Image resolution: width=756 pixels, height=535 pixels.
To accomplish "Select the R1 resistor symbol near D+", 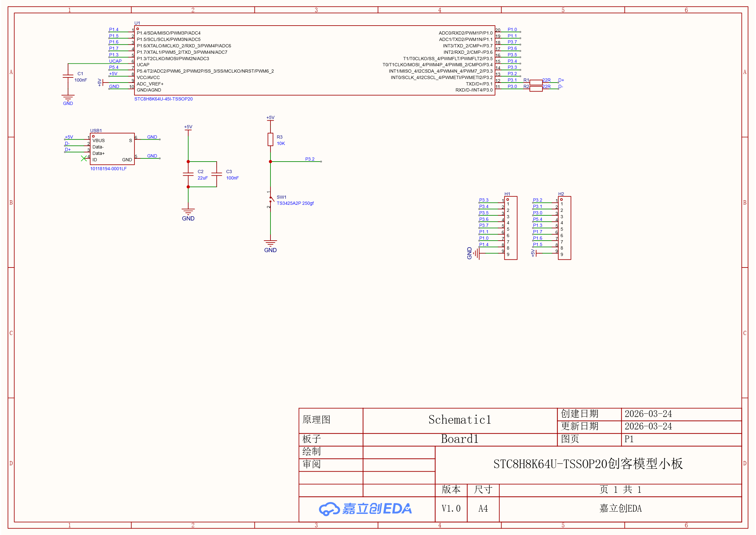I will (x=536, y=82).
